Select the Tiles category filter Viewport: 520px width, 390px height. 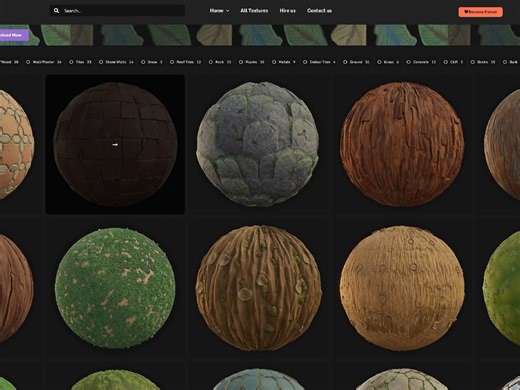click(x=80, y=62)
